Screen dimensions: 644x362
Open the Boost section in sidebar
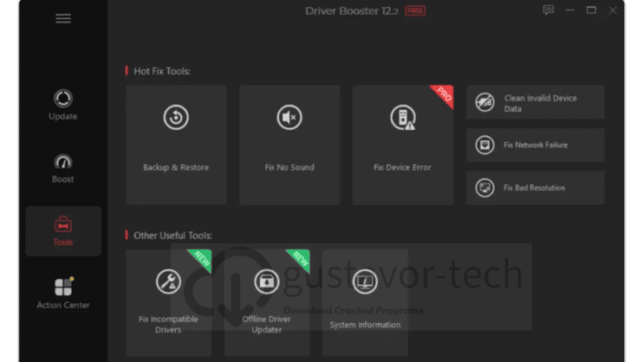click(x=62, y=168)
